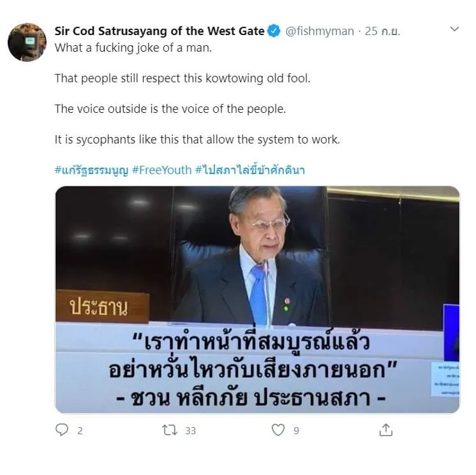This screenshot has width=476, height=475.
Task: Open the share upload icon
Action: click(386, 430)
